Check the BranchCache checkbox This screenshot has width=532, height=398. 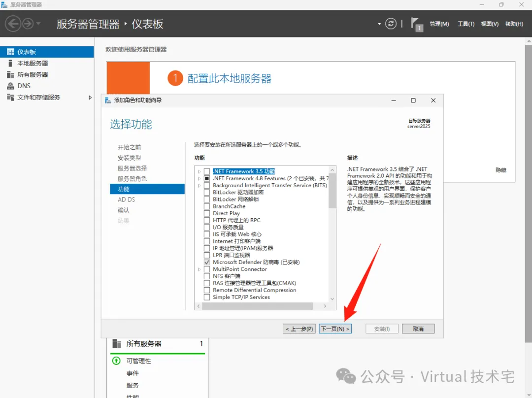206,206
